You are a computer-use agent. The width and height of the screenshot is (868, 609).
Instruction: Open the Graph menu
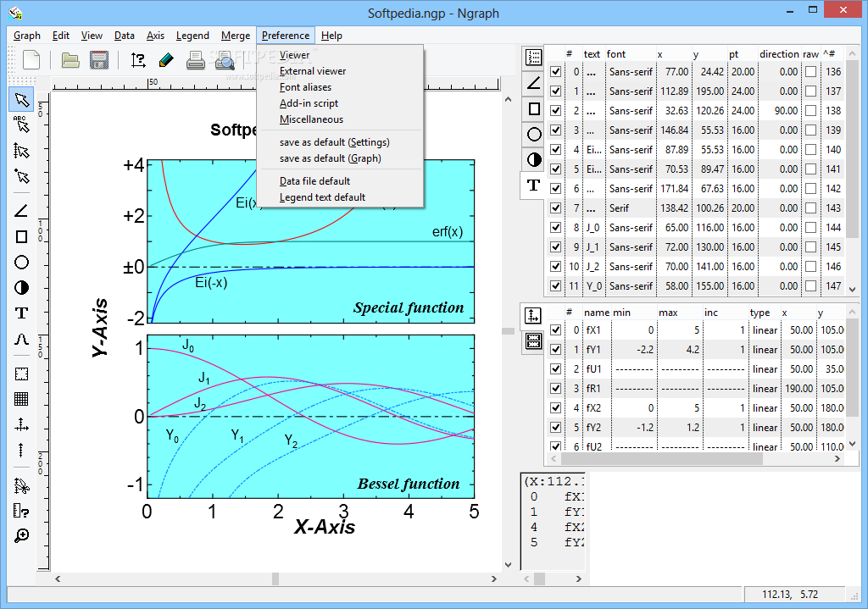tap(27, 36)
